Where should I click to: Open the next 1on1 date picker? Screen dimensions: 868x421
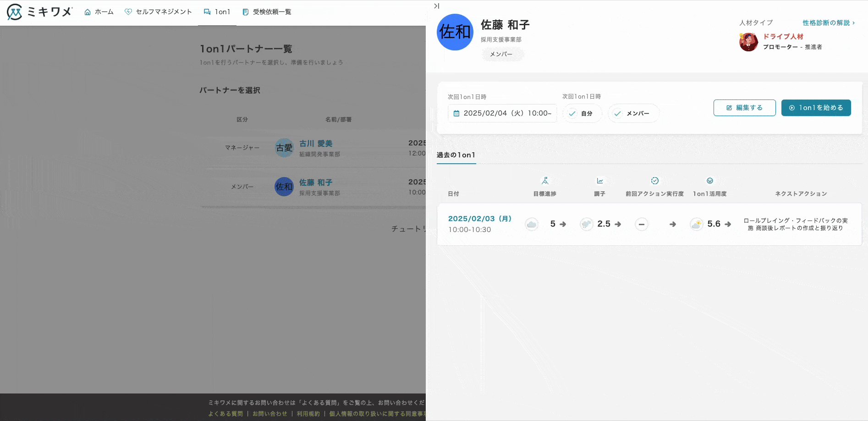(x=502, y=113)
